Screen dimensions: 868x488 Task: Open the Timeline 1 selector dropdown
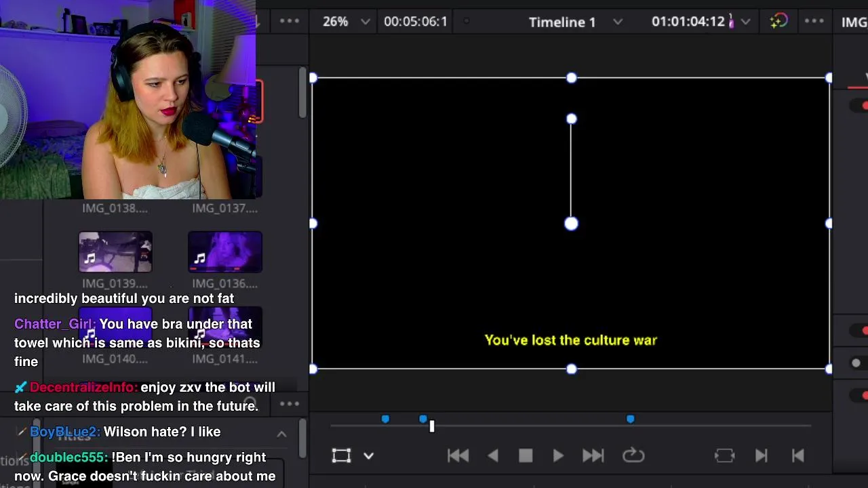(x=618, y=22)
